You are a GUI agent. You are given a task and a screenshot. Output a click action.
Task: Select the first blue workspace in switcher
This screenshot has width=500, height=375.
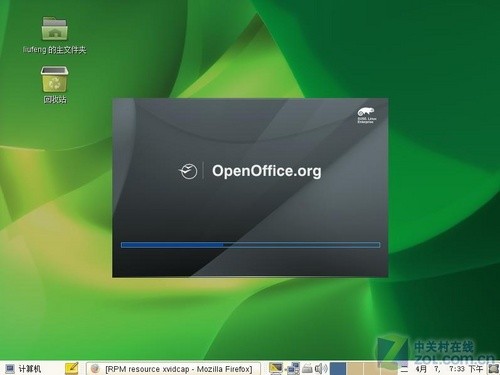338,369
